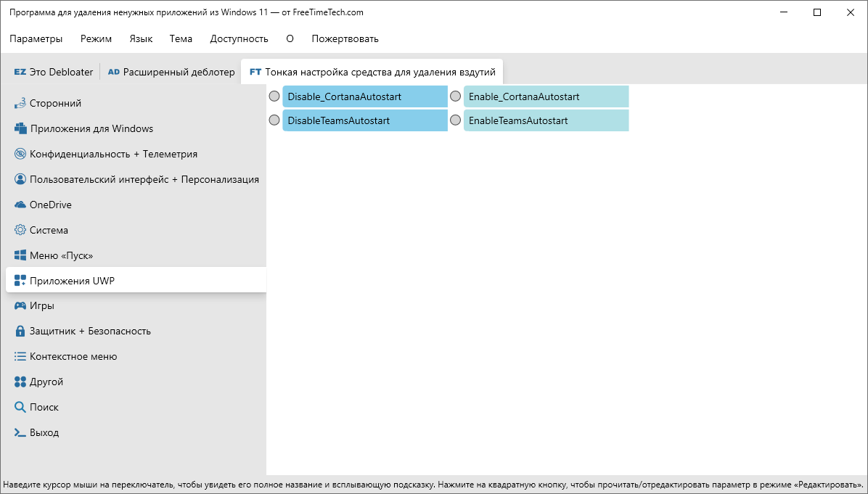Switch to the Расширенный деблотер tab
This screenshot has width=868, height=494.
171,72
